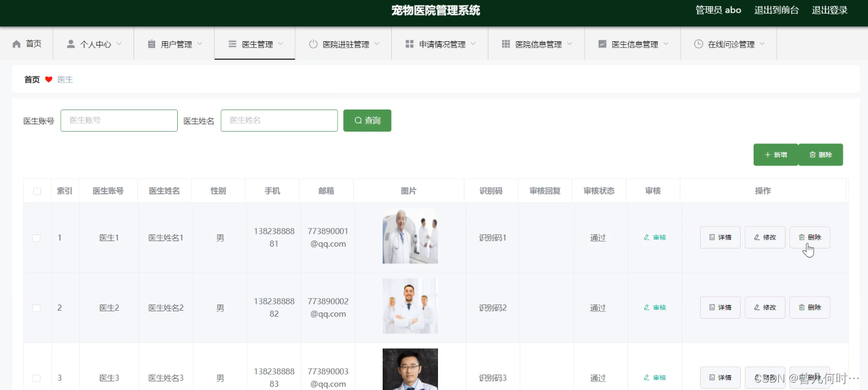Click the 医生 breadcrumb text
Screen dimensions: 868x390
(65, 79)
